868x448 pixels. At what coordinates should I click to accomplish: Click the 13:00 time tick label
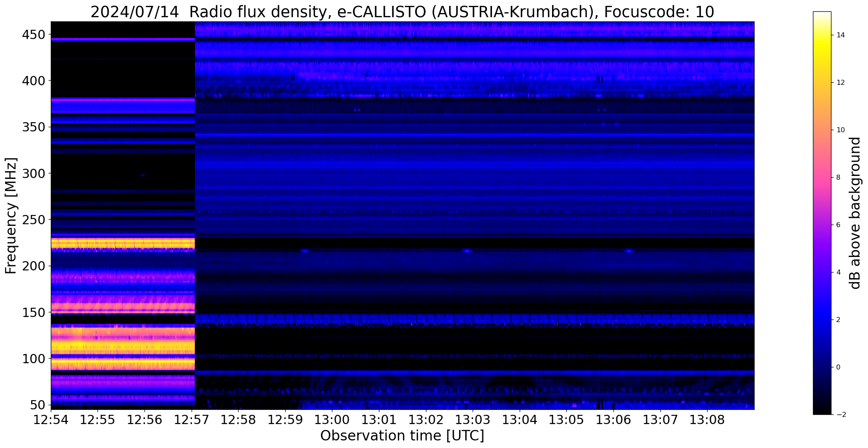click(332, 419)
